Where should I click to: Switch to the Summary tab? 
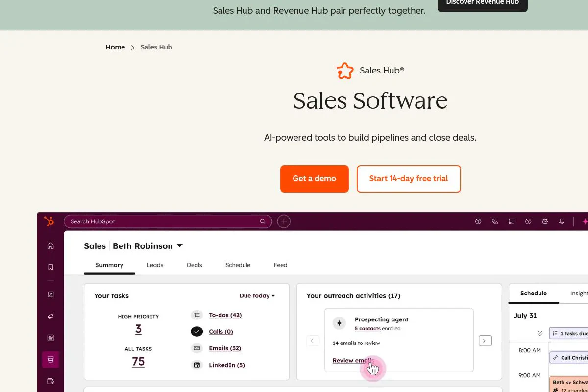(x=109, y=265)
